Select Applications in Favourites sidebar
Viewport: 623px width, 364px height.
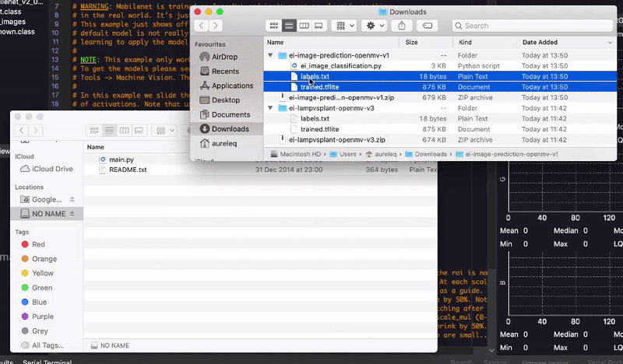coord(231,86)
